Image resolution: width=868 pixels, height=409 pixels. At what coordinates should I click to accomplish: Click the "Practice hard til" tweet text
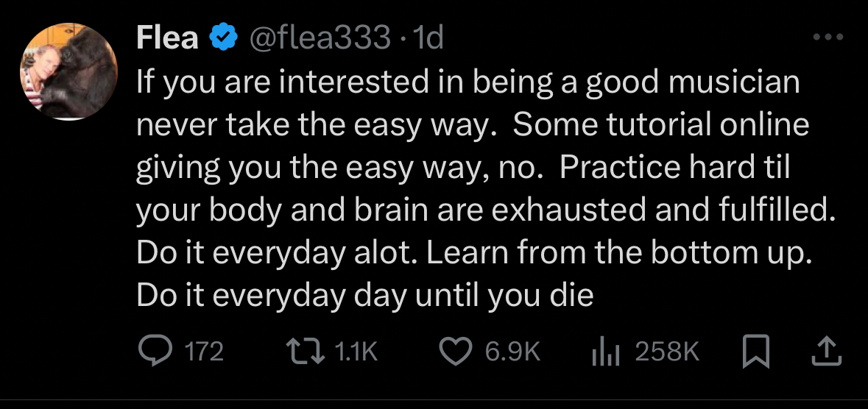coord(674,167)
